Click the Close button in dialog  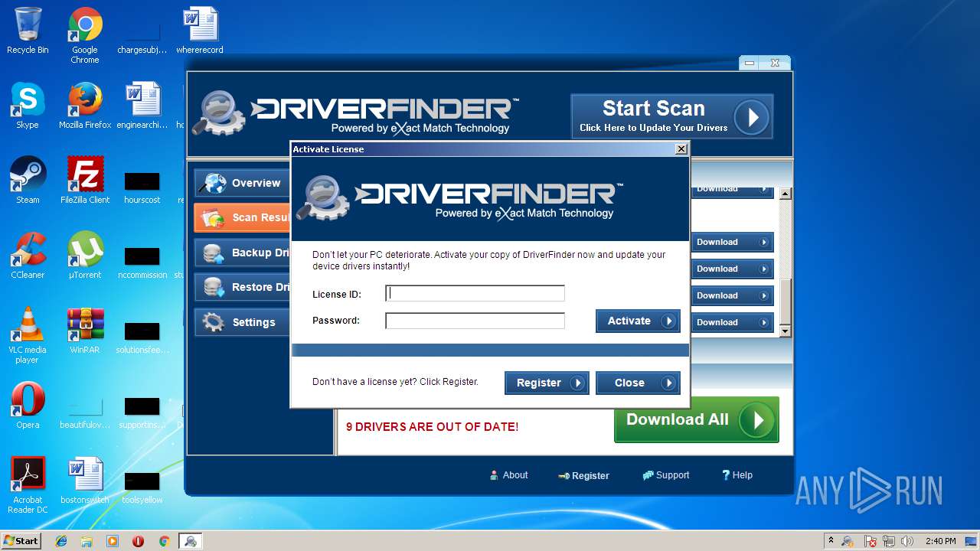[638, 383]
